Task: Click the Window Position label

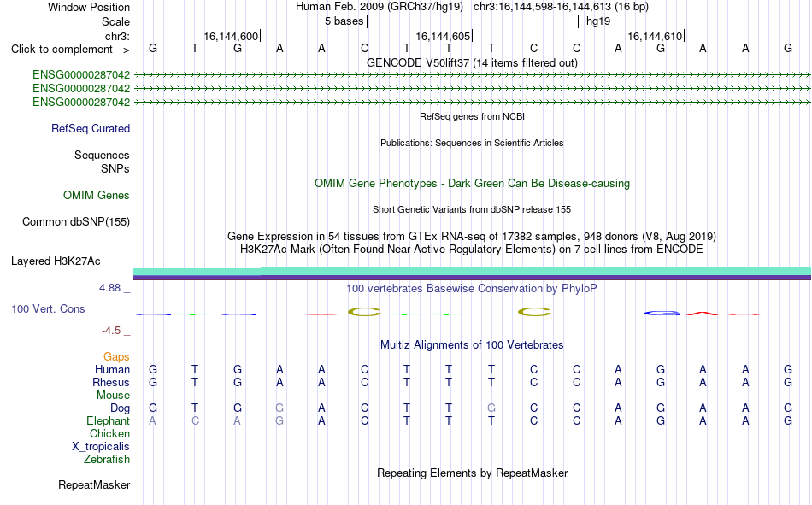Action: 89,7
